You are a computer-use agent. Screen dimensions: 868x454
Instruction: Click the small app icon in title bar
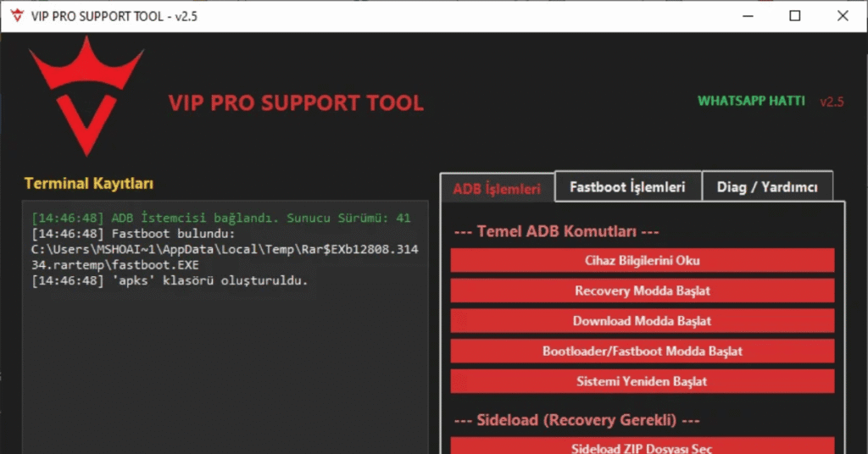click(x=17, y=16)
